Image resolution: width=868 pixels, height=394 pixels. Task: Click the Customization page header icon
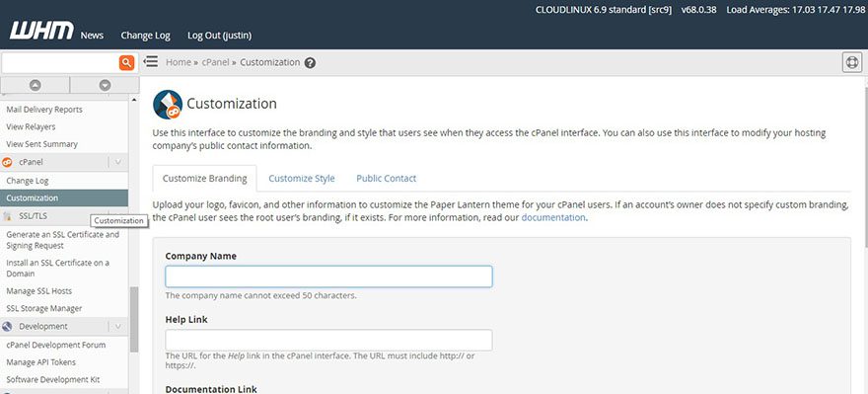pos(168,105)
